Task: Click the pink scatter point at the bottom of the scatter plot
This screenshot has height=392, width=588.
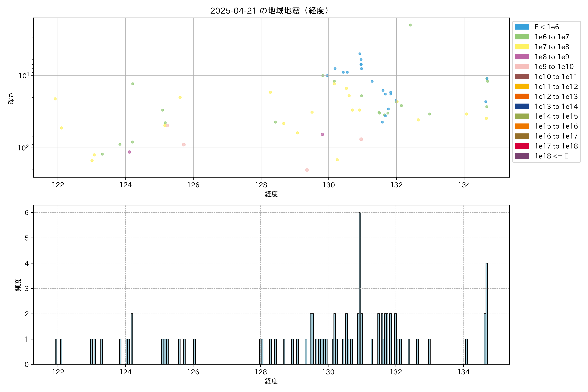Action: [x=307, y=170]
